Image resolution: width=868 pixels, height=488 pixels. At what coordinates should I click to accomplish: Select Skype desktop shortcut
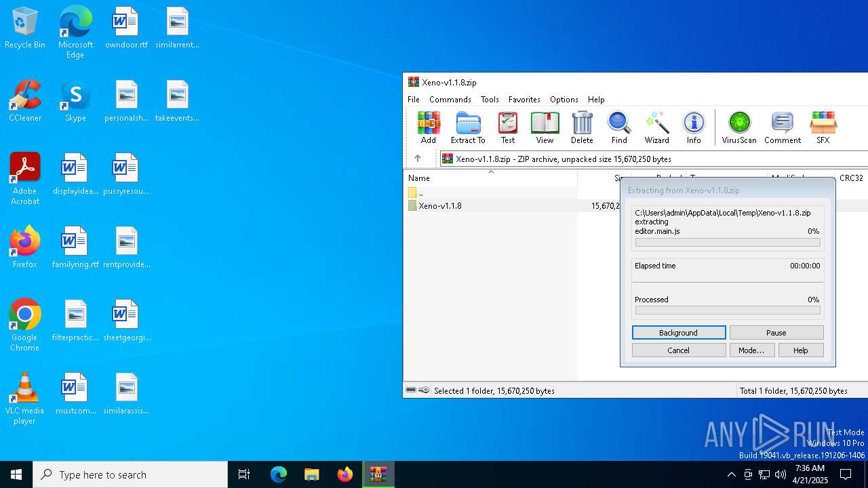click(x=75, y=102)
